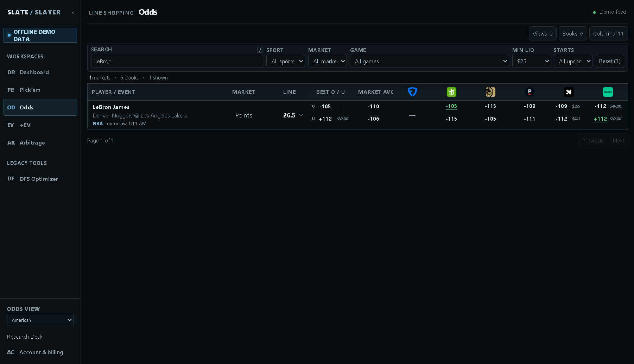Click the dark circular P sportsbook icon
Image resolution: width=634 pixels, height=364 pixels.
click(x=530, y=92)
